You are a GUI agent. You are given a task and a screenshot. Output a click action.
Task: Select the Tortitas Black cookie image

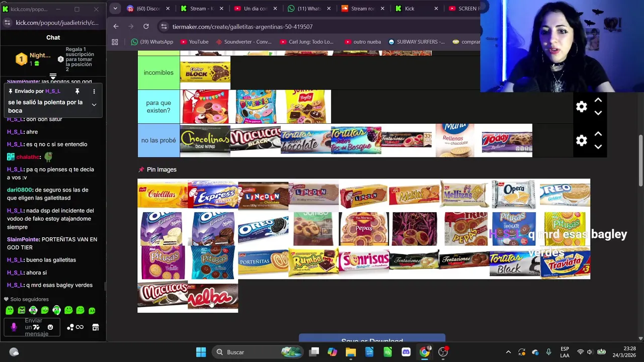[x=515, y=263]
